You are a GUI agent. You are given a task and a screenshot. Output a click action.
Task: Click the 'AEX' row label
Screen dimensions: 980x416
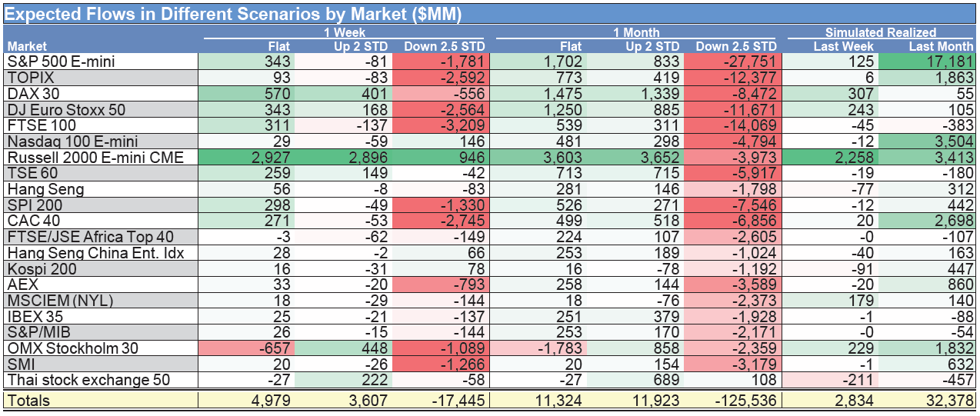point(22,285)
